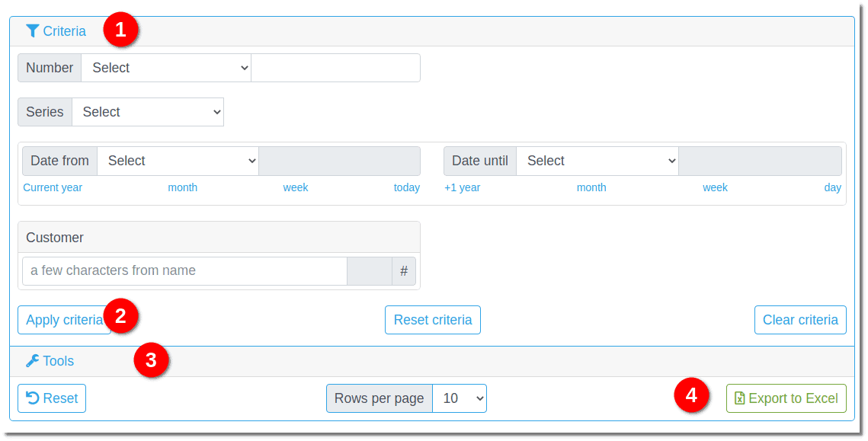Focus the Customer name search field
The height and width of the screenshot is (441, 868).
(x=185, y=271)
